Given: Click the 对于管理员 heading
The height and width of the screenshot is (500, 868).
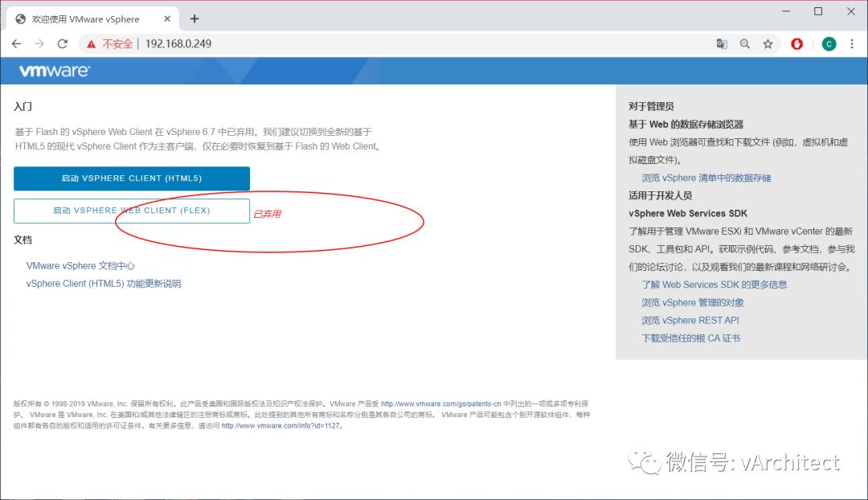Looking at the screenshot, I should pyautogui.click(x=651, y=106).
